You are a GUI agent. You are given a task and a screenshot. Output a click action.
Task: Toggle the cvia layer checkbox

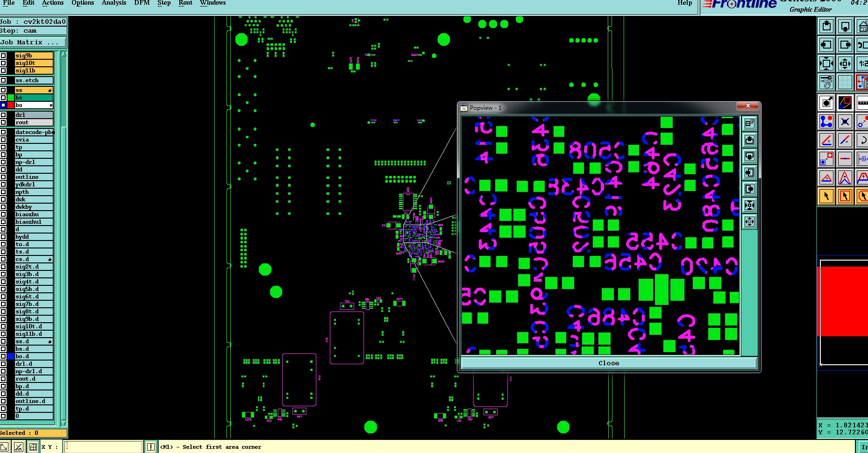coord(3,140)
